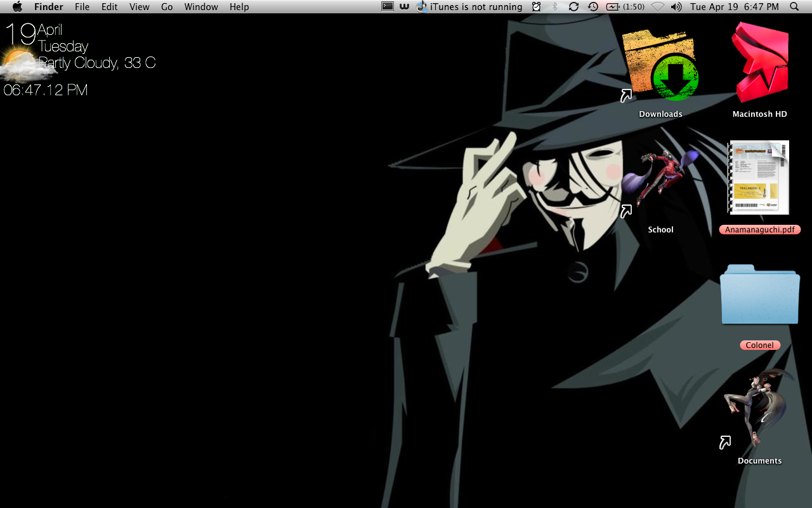
Task: Click the 'Tuesday' widget text
Action: click(x=63, y=46)
